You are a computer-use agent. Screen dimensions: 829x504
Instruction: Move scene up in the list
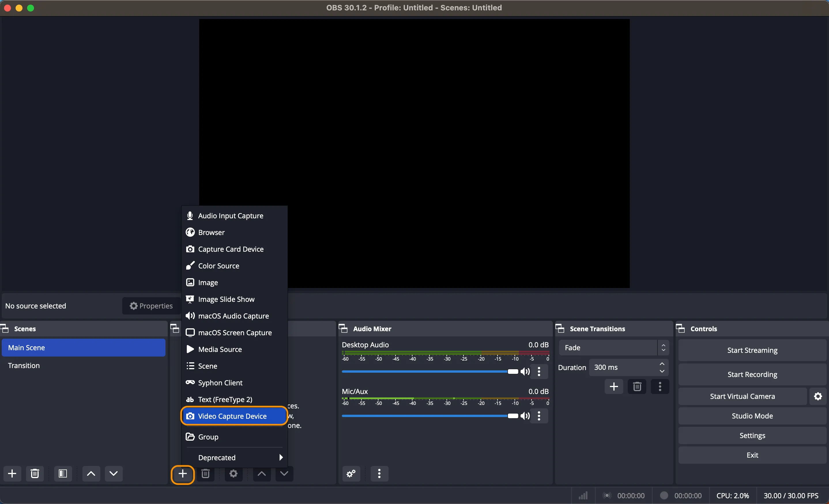pos(91,474)
